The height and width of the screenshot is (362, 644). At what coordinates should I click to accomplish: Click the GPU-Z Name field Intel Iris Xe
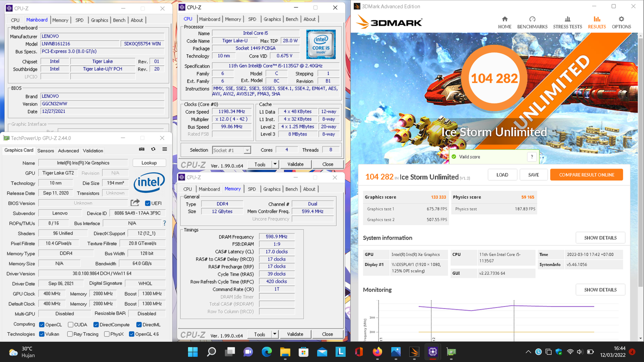tap(83, 163)
